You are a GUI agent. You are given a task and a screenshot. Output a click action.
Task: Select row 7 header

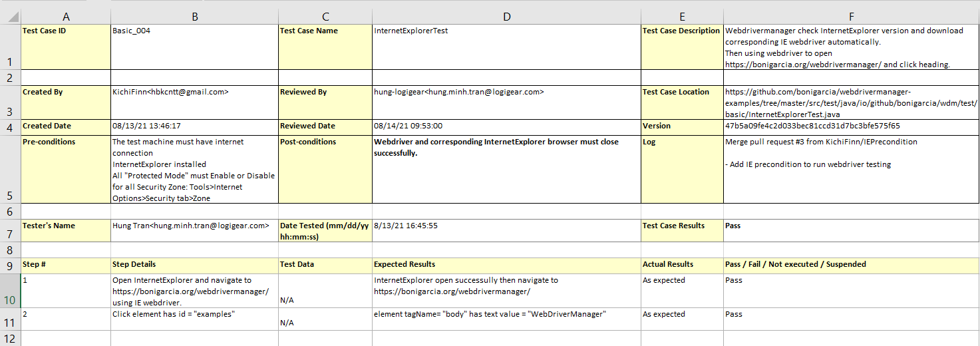(10, 231)
